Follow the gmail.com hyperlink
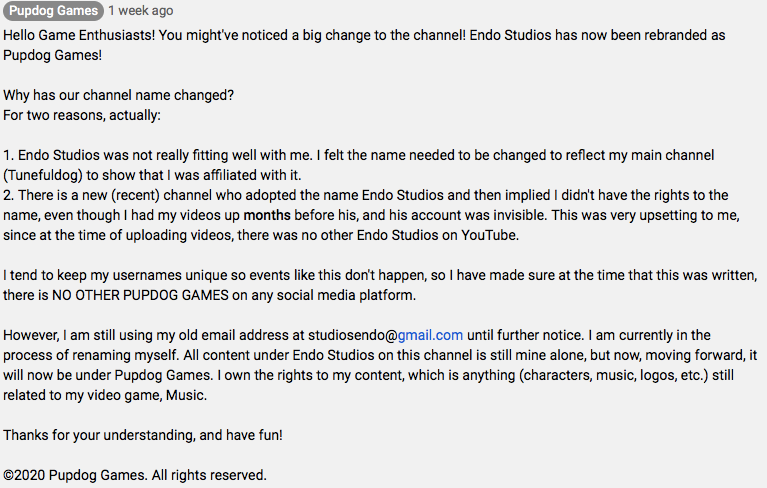The height and width of the screenshot is (488, 767). [430, 335]
